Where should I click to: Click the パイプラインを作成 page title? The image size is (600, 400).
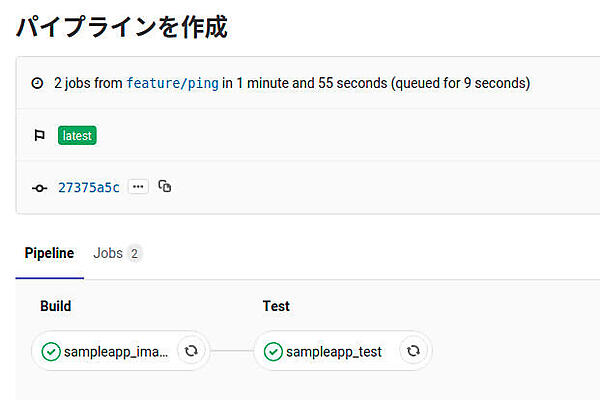pyautogui.click(x=122, y=27)
